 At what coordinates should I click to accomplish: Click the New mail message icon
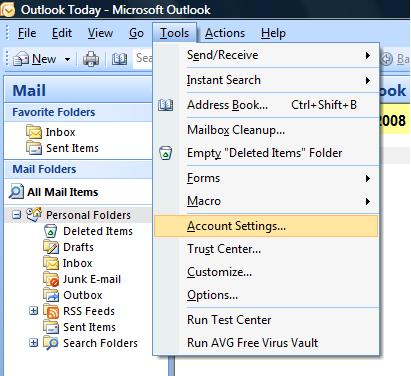point(21,59)
